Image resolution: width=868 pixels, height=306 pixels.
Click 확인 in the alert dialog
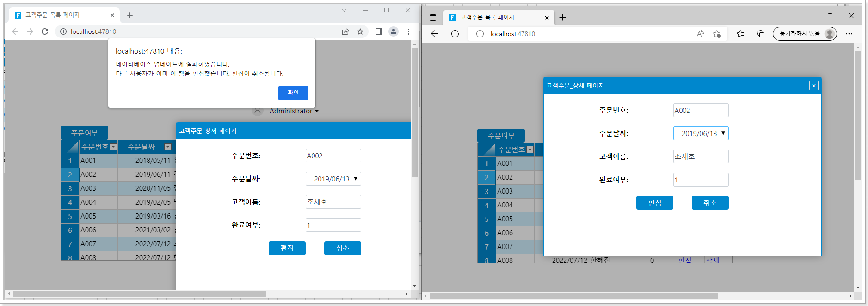293,93
